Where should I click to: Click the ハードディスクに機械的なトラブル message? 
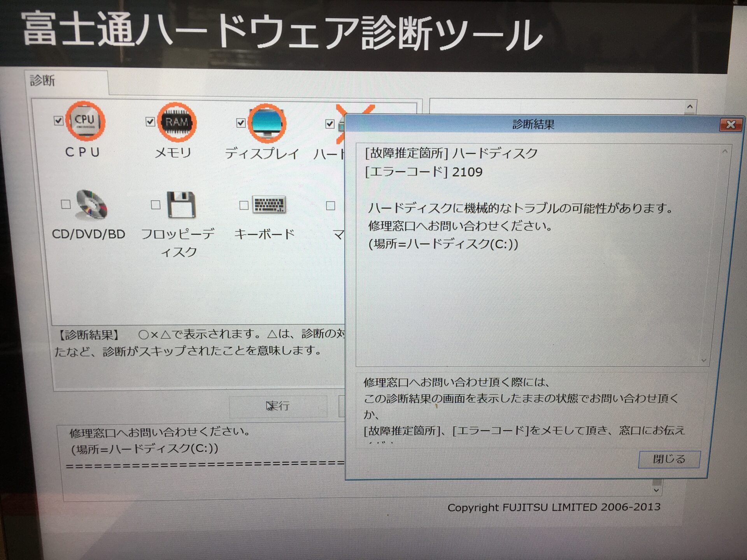pos(521,208)
